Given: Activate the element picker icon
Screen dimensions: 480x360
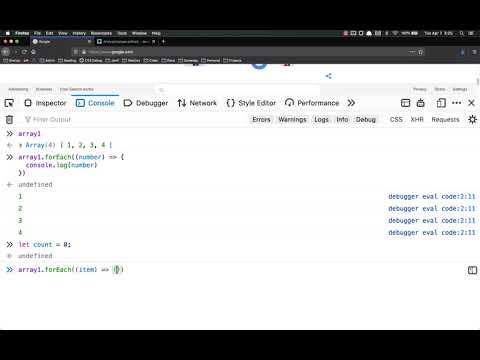Looking at the screenshot, I should 9,103.
